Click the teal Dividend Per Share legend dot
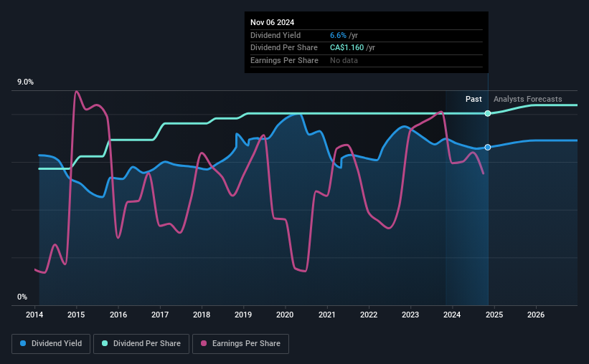The image size is (589, 364). point(105,343)
